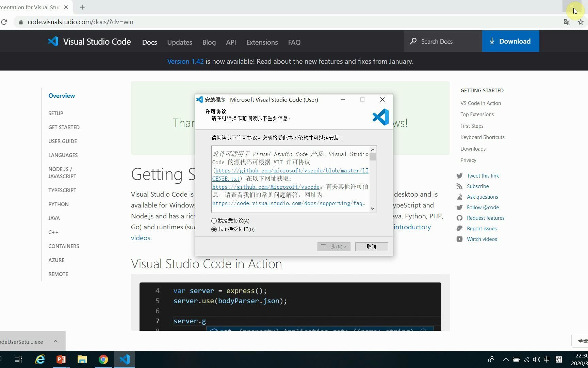
Task: Select the 我接受协议 accept license radio button
Action: 214,220
